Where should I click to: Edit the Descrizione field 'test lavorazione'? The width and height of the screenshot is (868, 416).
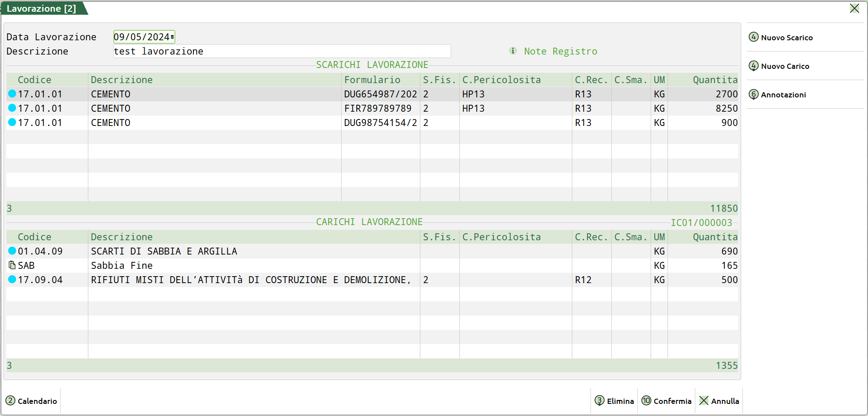tap(281, 52)
